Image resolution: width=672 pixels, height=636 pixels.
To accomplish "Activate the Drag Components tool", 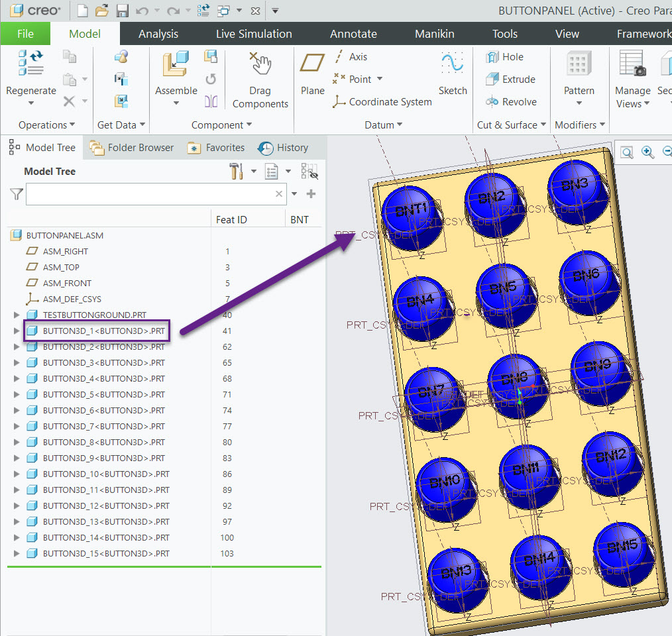I will tap(260, 73).
